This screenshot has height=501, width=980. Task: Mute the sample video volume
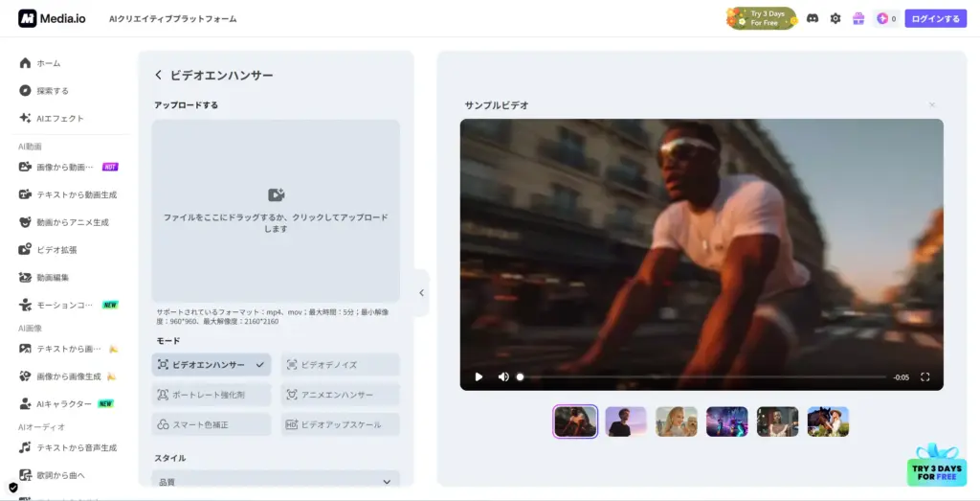(x=503, y=376)
